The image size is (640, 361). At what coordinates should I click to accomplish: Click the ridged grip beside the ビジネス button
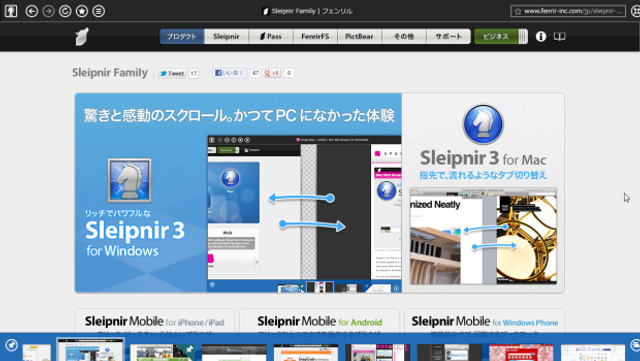(x=523, y=36)
